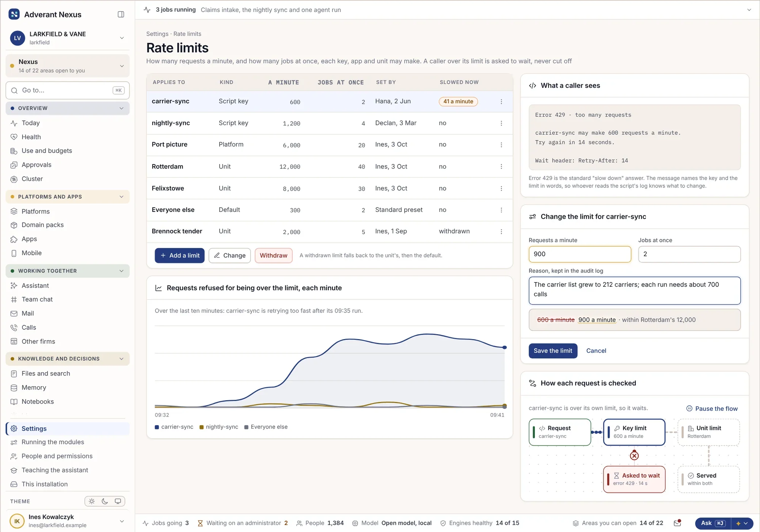Click the audit log reason text box
This screenshot has height=532, width=760.
point(634,290)
